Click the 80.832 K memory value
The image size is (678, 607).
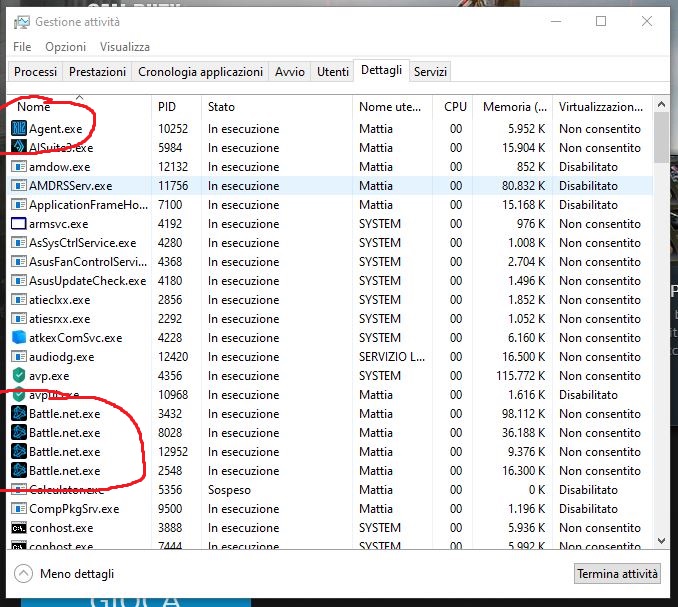523,185
